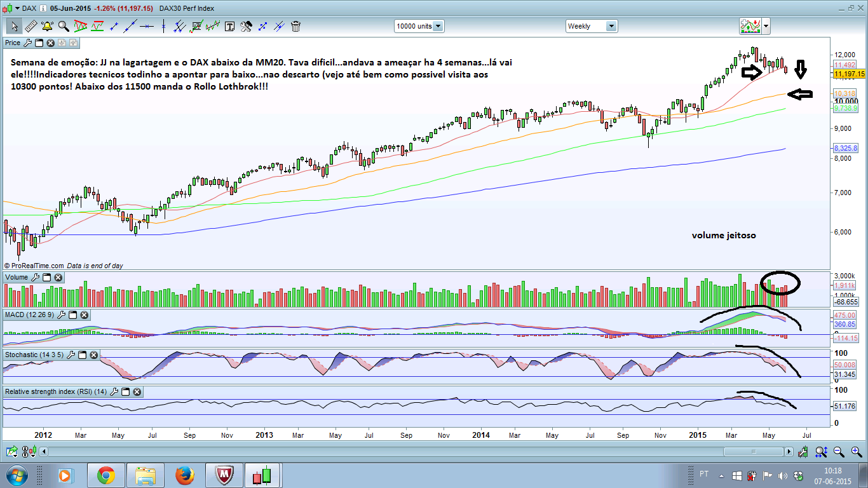Click the indicator add chart icon
The image size is (868, 488).
[750, 26]
